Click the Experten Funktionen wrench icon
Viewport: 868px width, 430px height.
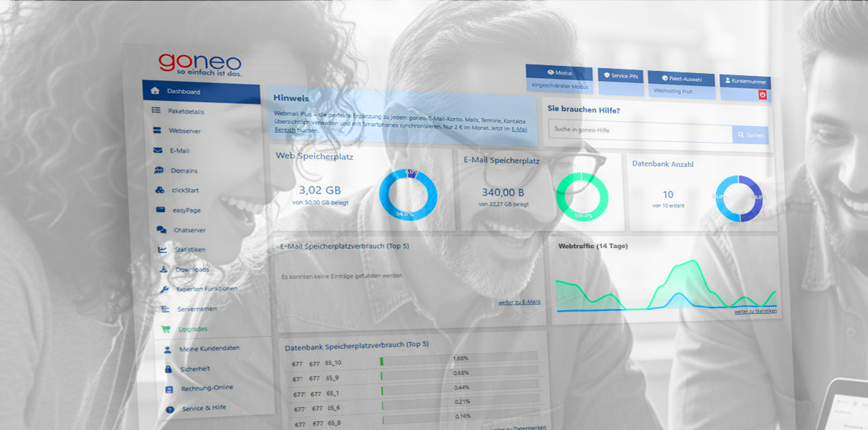pyautogui.click(x=164, y=289)
